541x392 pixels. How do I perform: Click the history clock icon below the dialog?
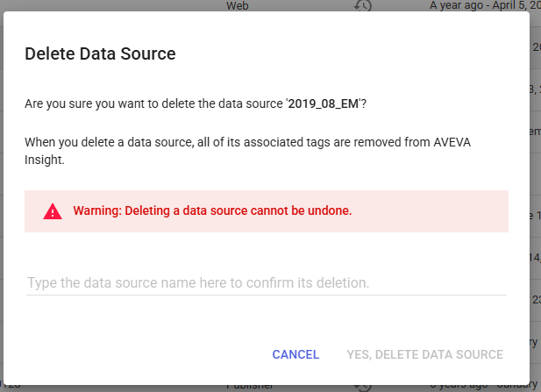pos(363,388)
